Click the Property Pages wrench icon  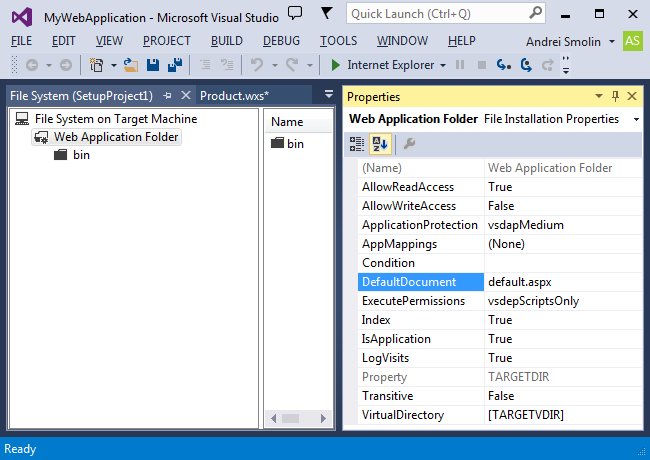[x=409, y=144]
